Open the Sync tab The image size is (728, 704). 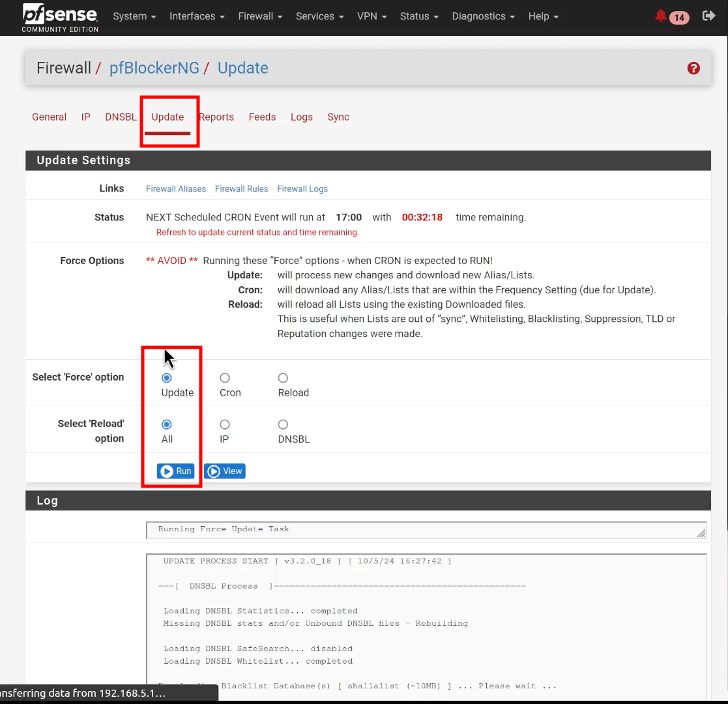[338, 117]
